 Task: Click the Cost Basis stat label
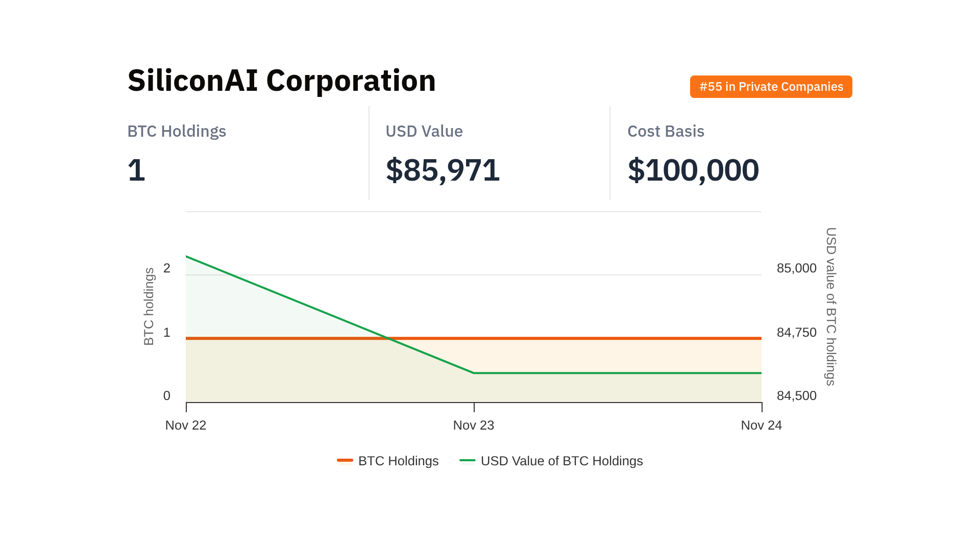666,131
